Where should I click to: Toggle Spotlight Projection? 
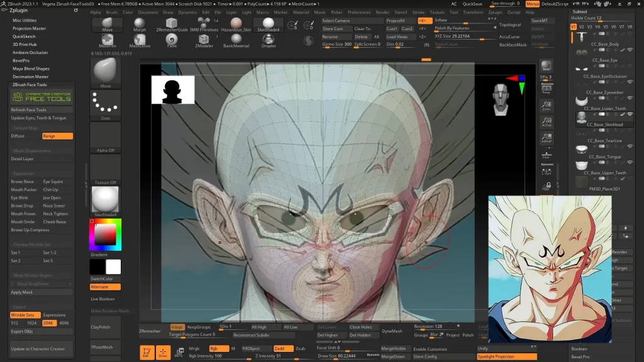tap(506, 357)
